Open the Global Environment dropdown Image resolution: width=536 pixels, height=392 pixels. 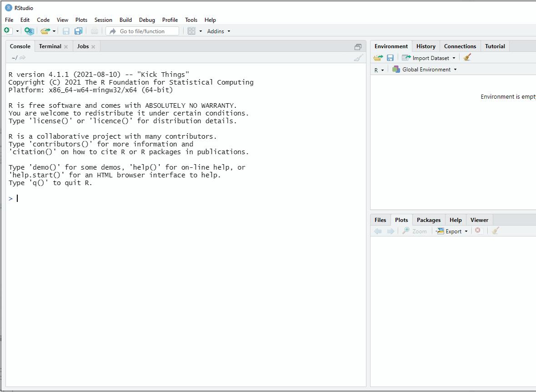(x=425, y=70)
